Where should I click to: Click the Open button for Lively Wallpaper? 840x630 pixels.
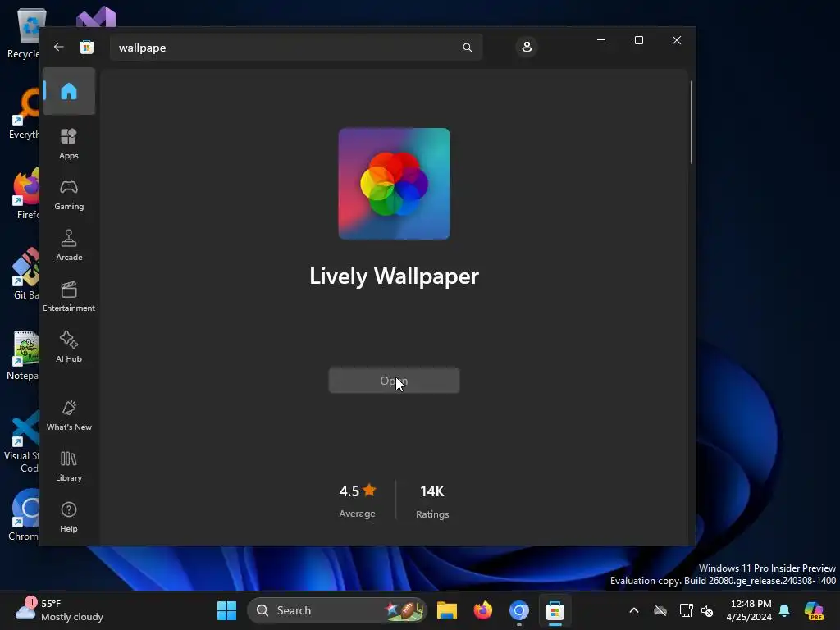pos(394,381)
